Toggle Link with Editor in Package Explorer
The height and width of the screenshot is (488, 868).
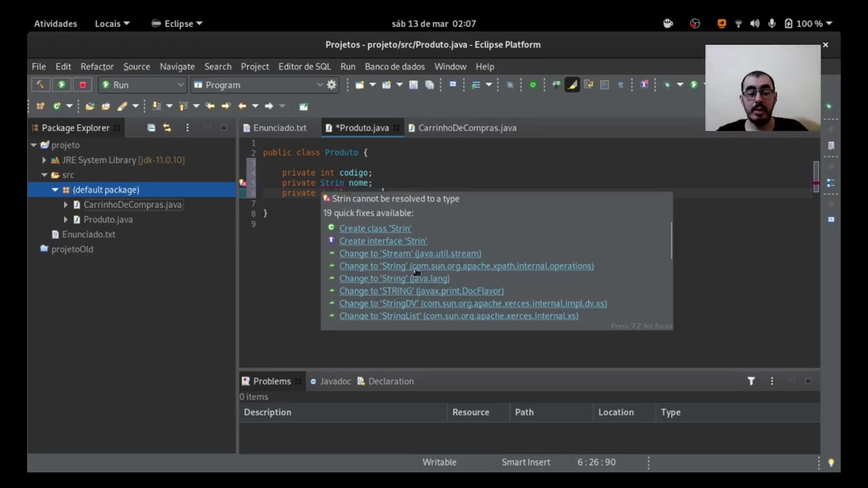point(167,127)
